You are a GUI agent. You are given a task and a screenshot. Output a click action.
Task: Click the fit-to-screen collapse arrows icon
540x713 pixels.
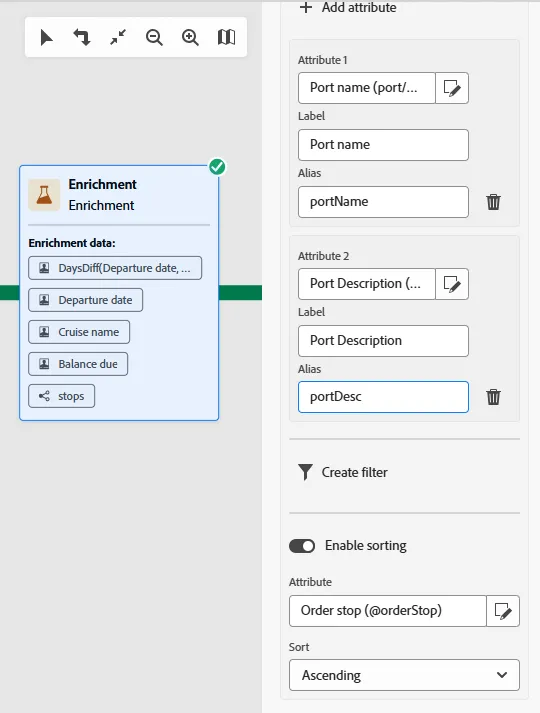118,37
